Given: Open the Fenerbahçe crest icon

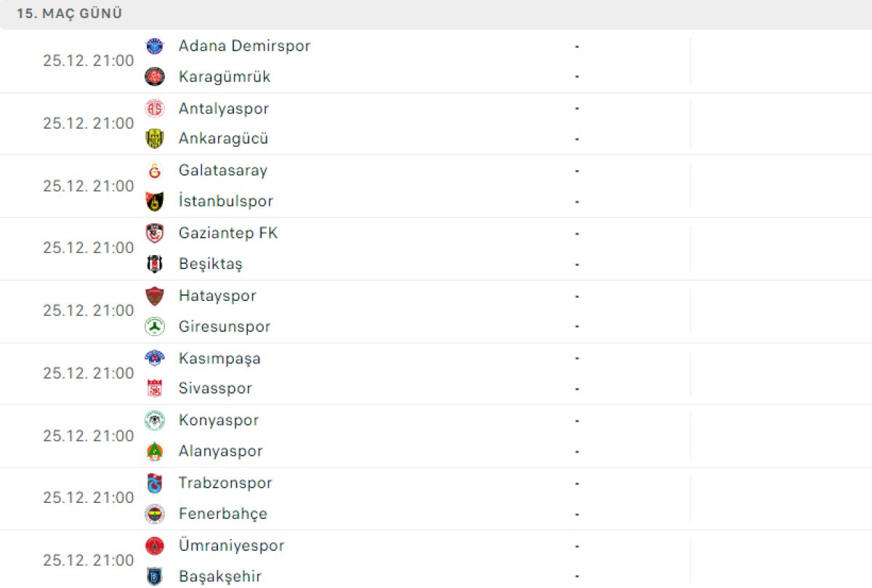Looking at the screenshot, I should pyautogui.click(x=155, y=514).
